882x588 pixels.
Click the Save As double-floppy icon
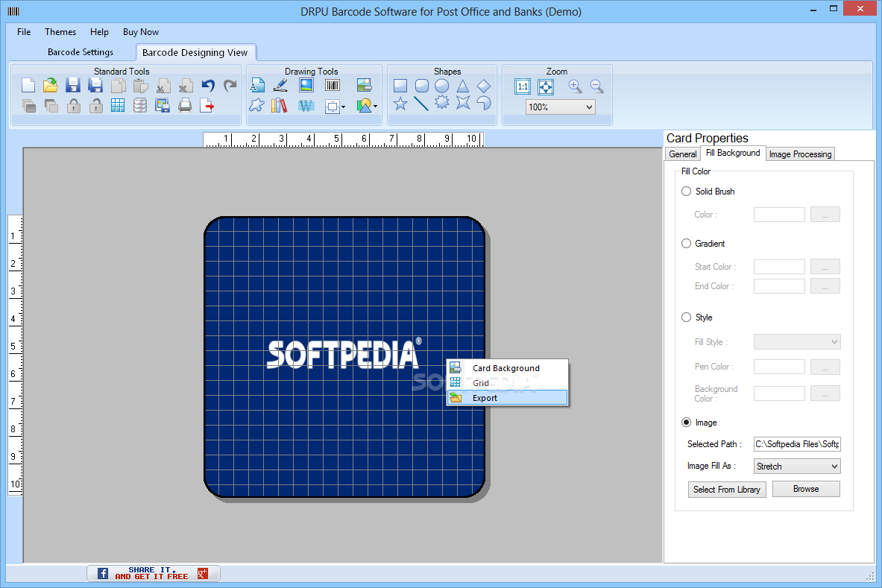95,86
